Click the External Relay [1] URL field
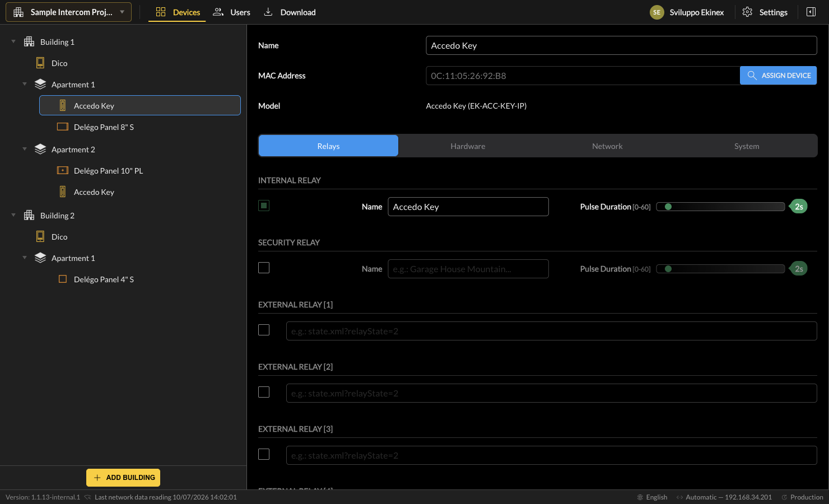The height and width of the screenshot is (504, 829). pos(552,331)
